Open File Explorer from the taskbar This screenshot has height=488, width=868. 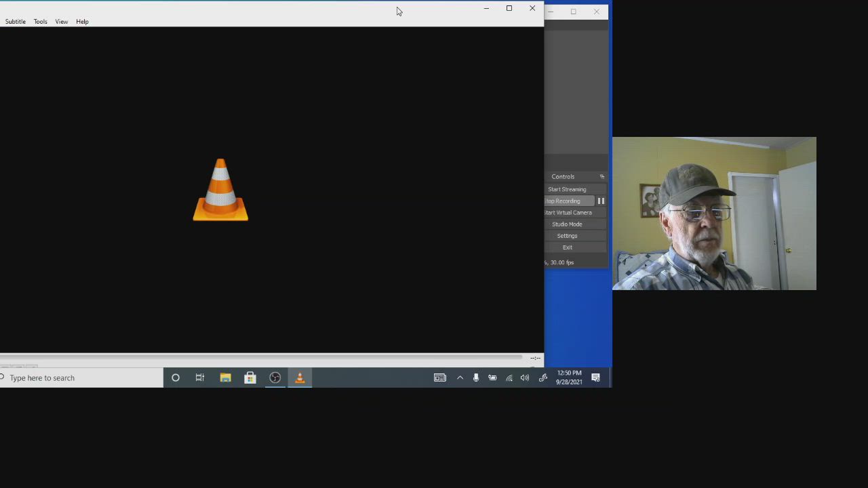click(225, 378)
